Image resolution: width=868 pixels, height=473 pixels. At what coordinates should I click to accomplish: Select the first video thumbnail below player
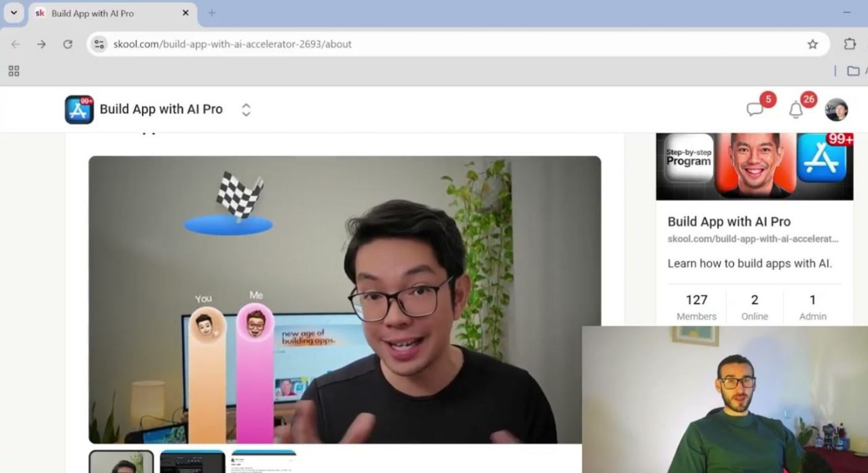click(x=121, y=462)
